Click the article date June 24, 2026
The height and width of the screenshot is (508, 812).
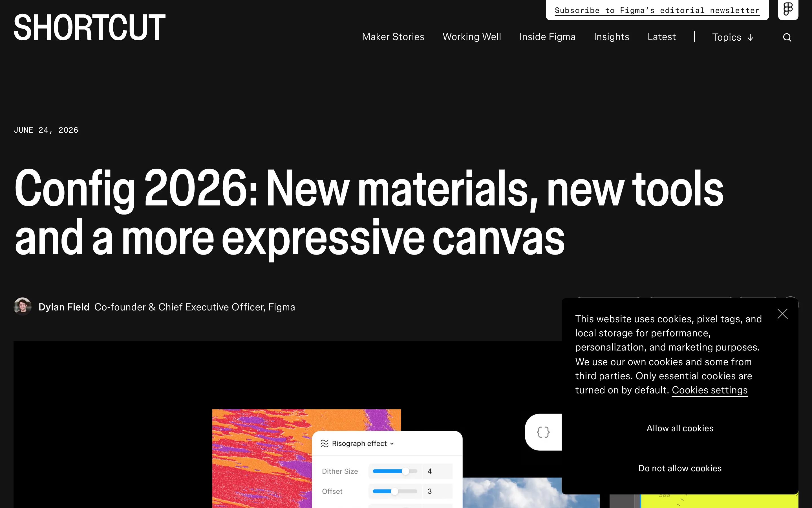46,130
